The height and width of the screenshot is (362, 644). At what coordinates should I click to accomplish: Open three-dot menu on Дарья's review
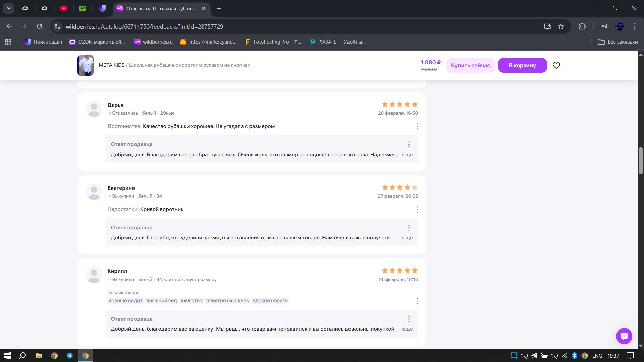pyautogui.click(x=417, y=126)
